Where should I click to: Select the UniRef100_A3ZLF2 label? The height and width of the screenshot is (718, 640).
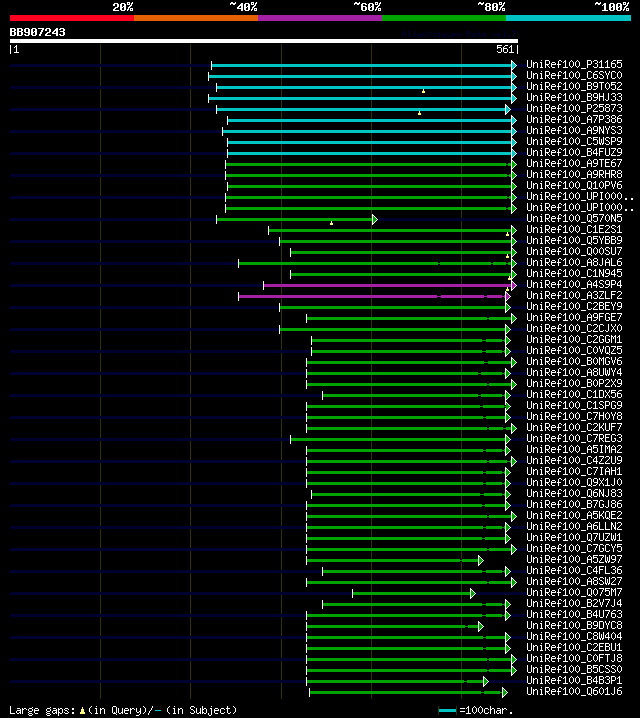pos(574,295)
